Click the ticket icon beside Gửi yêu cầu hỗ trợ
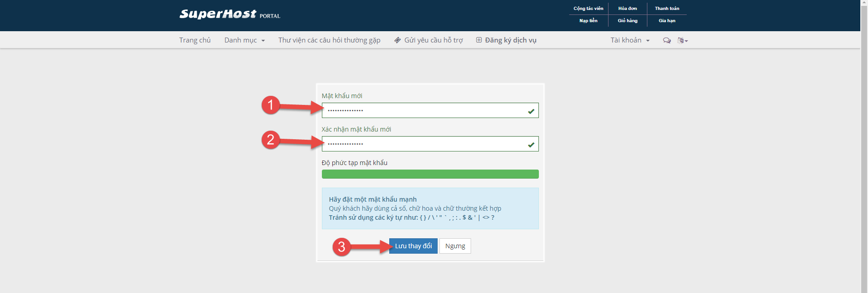 coord(397,40)
